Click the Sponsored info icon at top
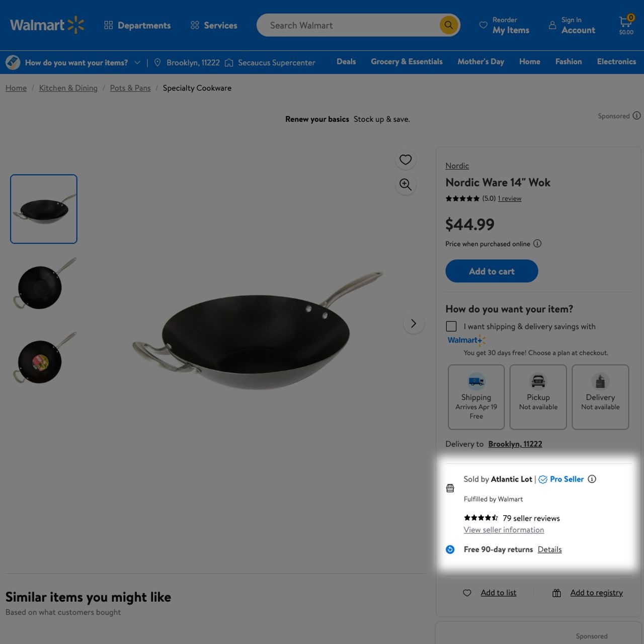This screenshot has width=644, height=644. [x=636, y=116]
